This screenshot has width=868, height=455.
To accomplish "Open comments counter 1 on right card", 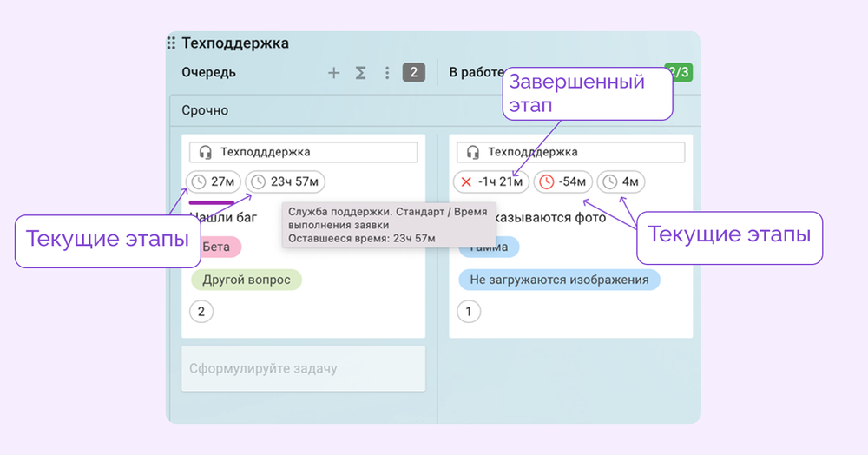I will (469, 312).
